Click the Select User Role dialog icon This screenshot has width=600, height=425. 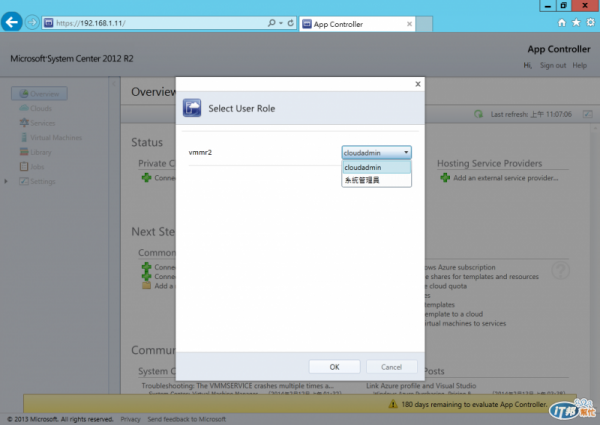click(x=192, y=108)
